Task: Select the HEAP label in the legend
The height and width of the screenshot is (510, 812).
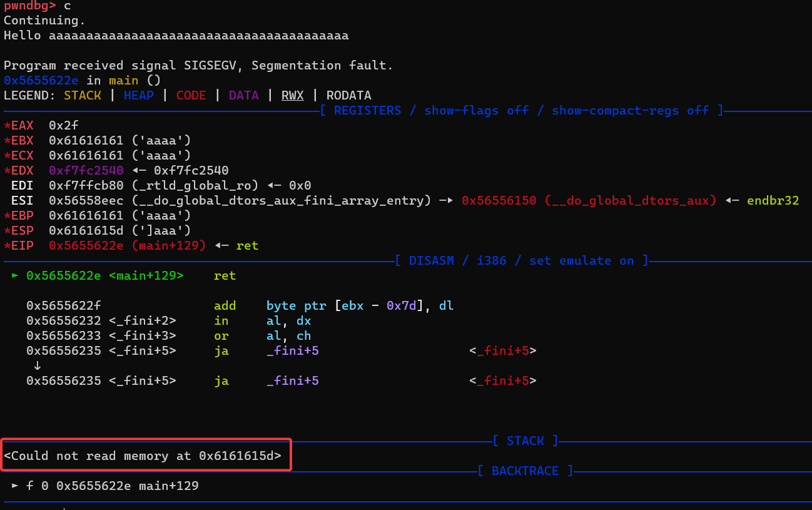Action: coord(138,96)
